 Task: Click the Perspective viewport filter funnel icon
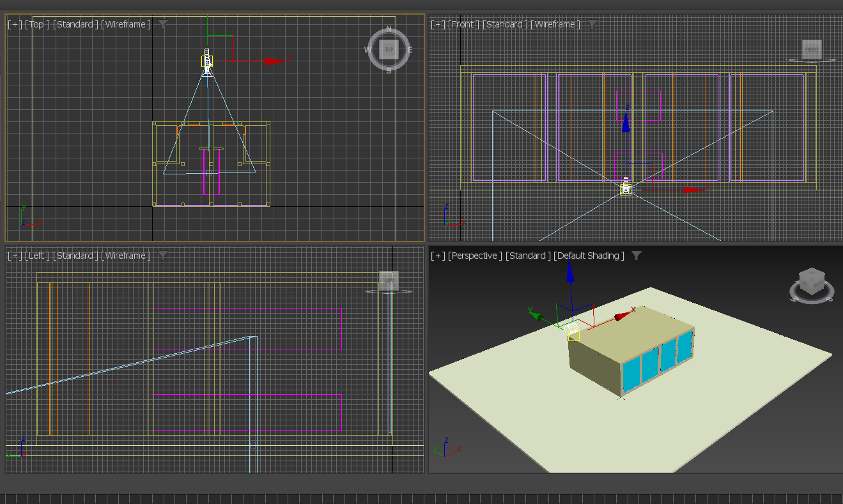(x=636, y=256)
